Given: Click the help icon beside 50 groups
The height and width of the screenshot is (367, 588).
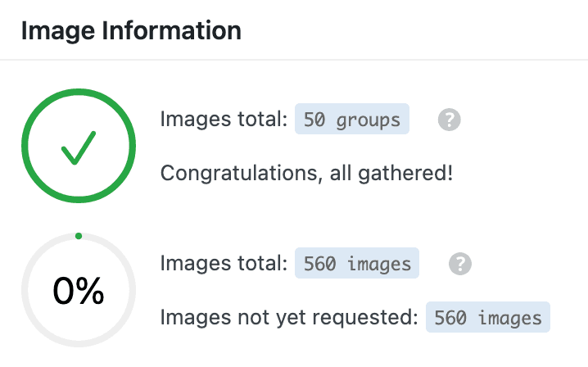Looking at the screenshot, I should [x=449, y=120].
